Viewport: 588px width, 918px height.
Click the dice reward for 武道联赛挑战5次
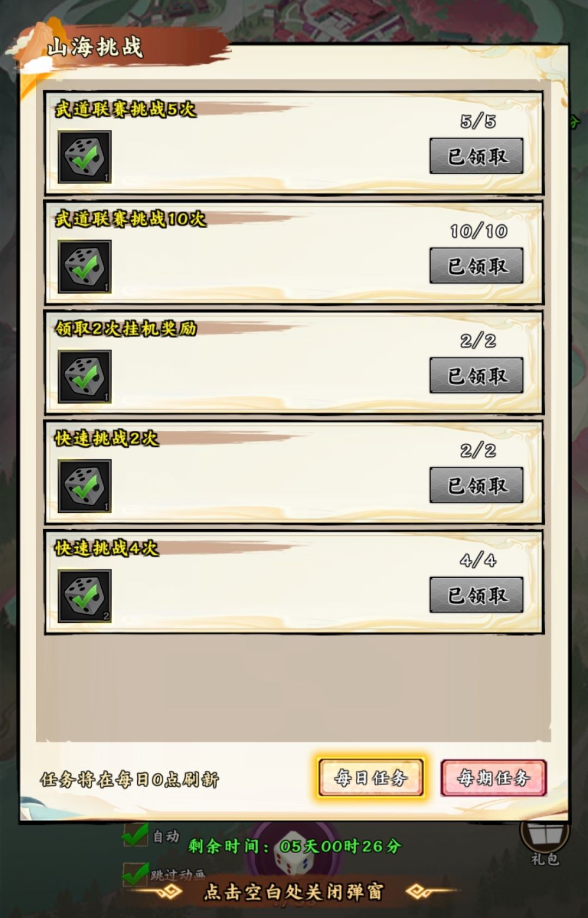(x=84, y=157)
